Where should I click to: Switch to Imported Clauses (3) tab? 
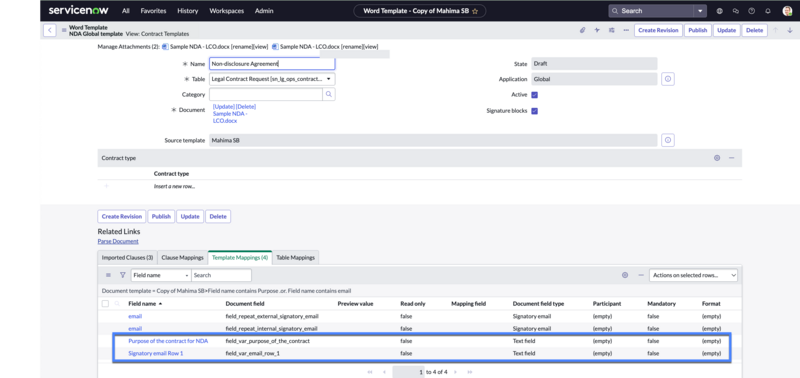tap(127, 258)
